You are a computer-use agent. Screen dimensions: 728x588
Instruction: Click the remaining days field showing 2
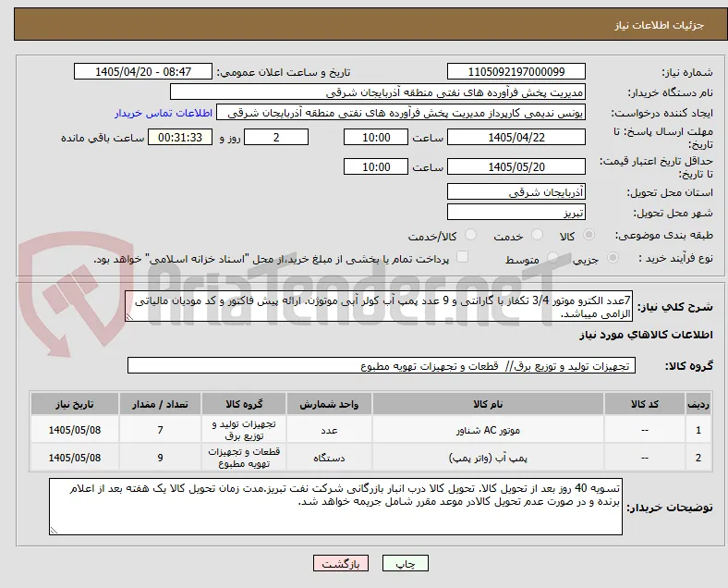[276, 137]
